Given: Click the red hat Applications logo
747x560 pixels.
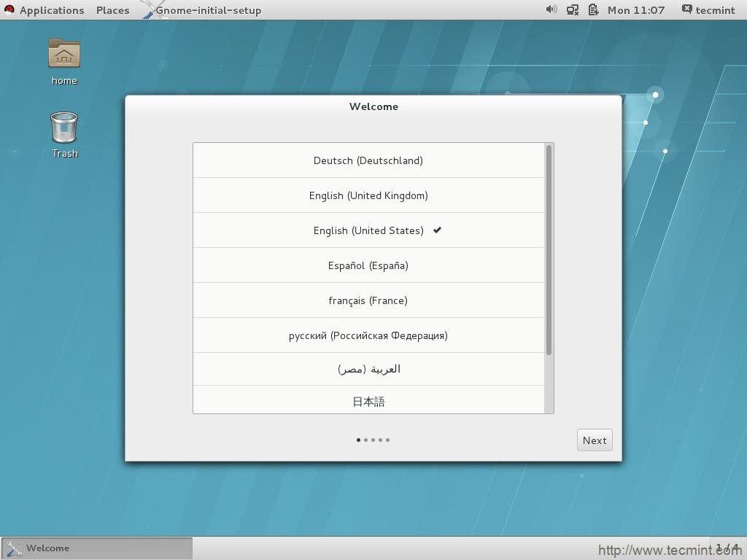Looking at the screenshot, I should (9, 9).
